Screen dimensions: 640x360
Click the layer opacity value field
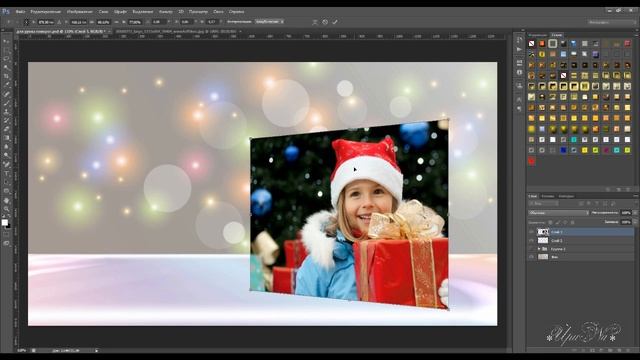coord(626,213)
